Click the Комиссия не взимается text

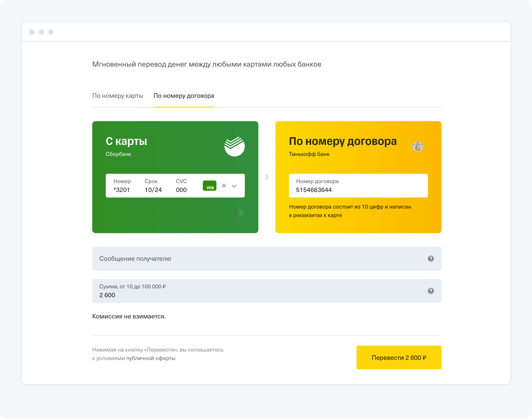tap(129, 317)
